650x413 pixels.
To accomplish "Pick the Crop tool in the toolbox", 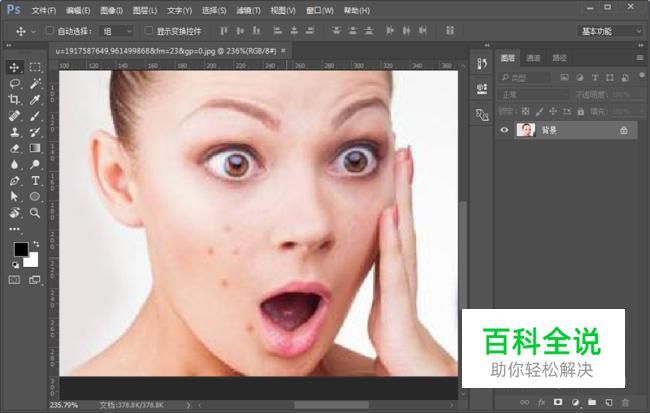I will pos(14,100).
